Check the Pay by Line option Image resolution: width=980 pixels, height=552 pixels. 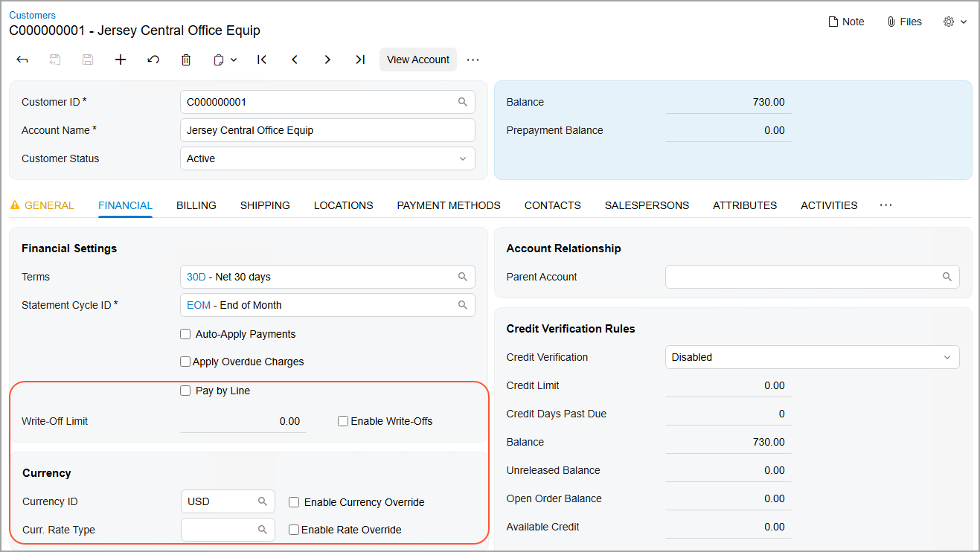point(185,391)
